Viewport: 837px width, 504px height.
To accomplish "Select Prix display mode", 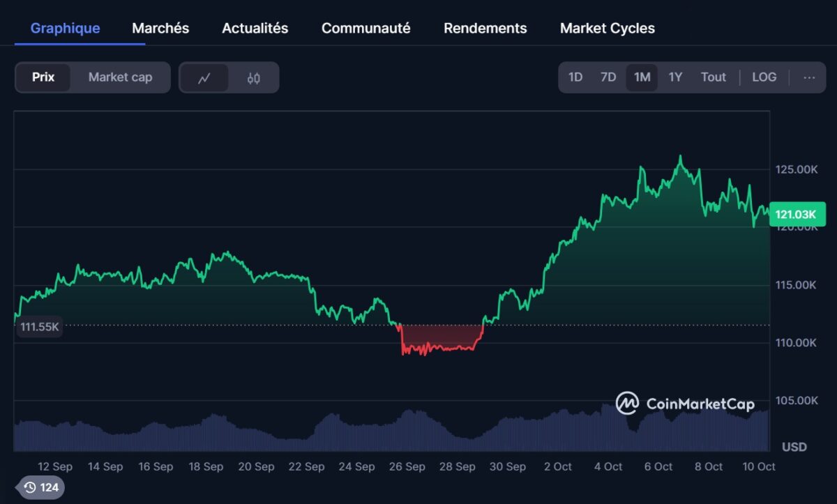I will (43, 77).
